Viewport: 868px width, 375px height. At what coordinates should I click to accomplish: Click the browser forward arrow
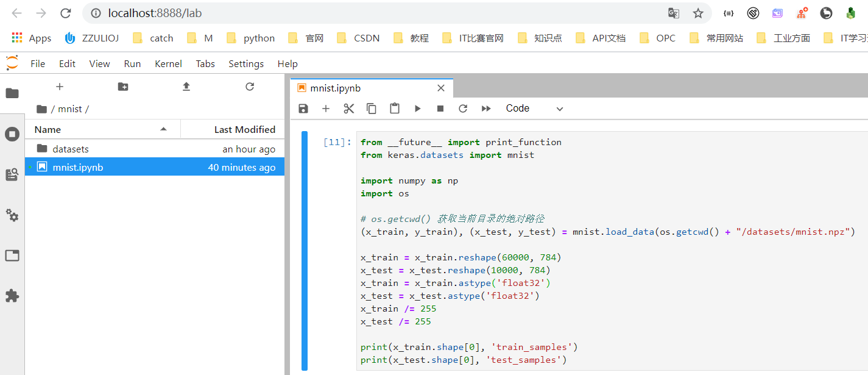(x=41, y=13)
